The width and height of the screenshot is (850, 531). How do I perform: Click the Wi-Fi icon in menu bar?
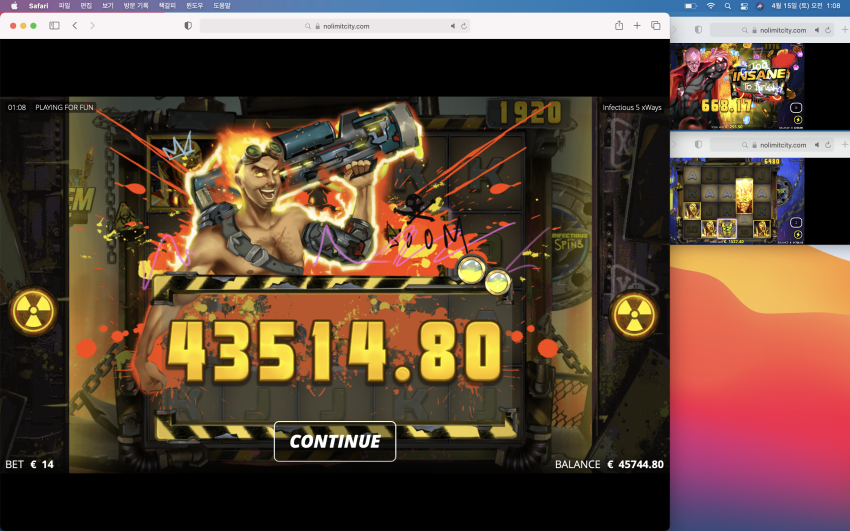tap(710, 6)
